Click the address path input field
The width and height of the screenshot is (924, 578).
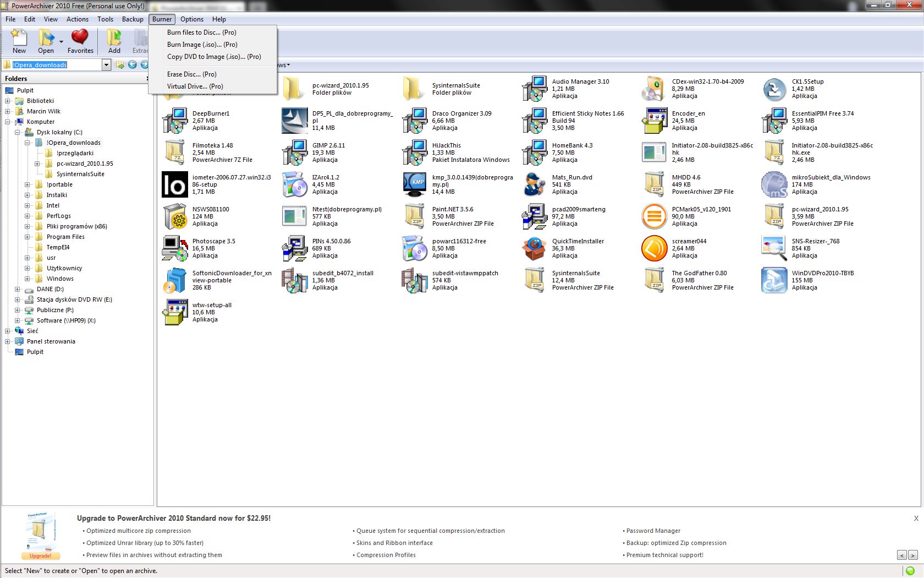point(56,65)
